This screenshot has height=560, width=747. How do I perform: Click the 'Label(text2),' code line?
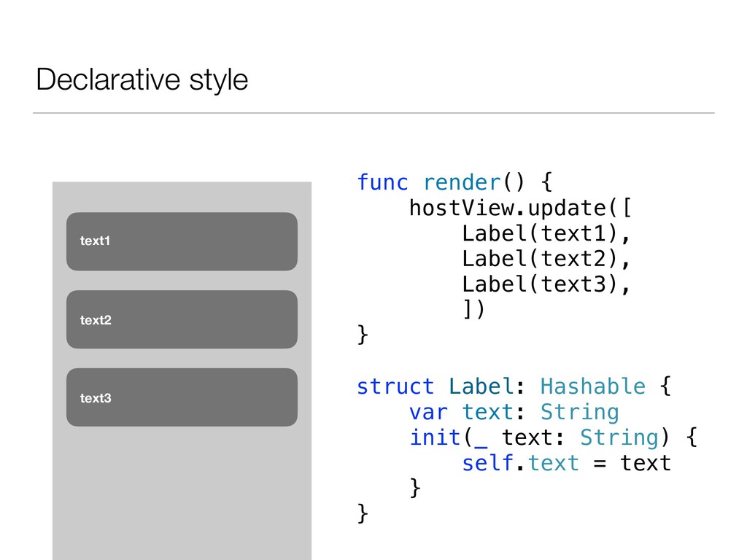pyautogui.click(x=546, y=259)
